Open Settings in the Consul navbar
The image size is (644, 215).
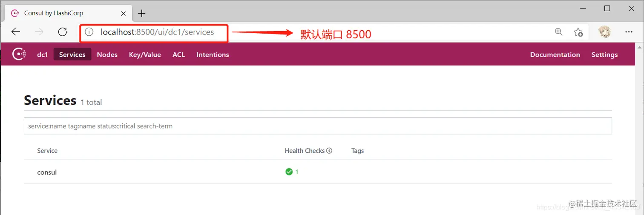(604, 54)
